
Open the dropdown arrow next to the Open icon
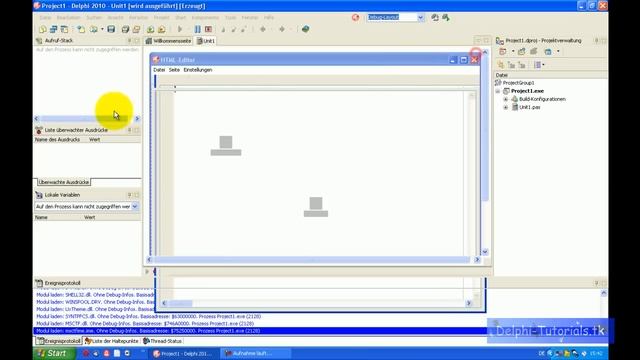point(102,29)
